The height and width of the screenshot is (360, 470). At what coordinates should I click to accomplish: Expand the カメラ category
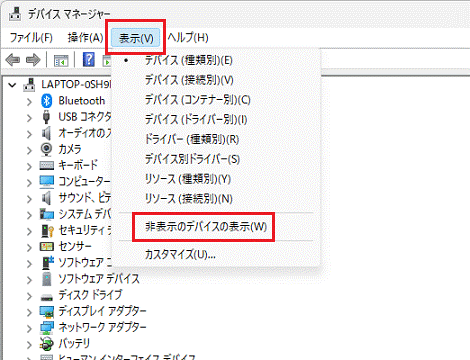(29, 150)
